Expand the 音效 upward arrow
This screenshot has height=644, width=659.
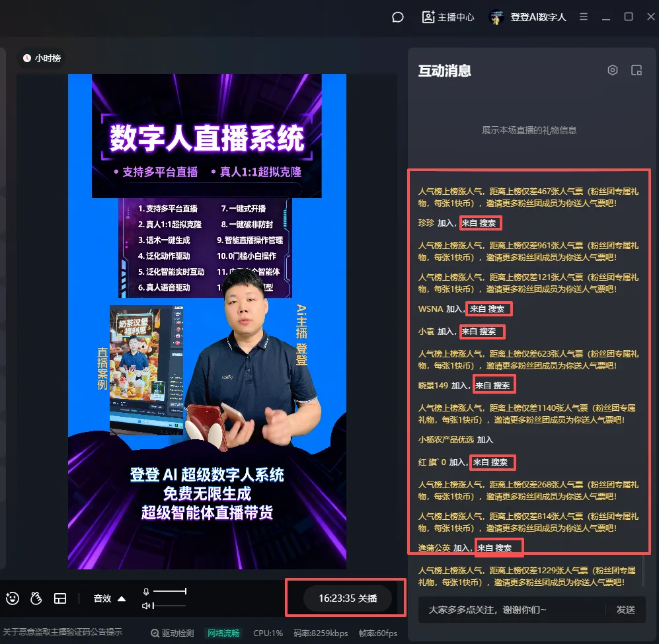tap(122, 598)
